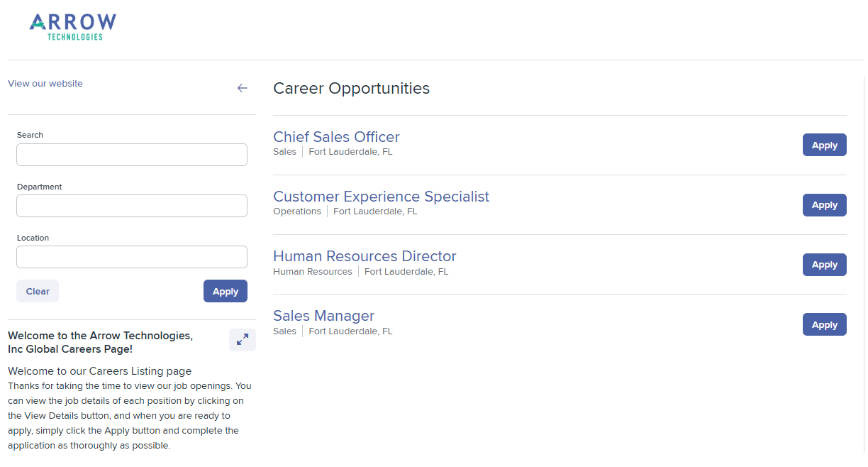868x467 pixels.
Task: Open the Customer Experience Specialist listing
Action: (381, 197)
